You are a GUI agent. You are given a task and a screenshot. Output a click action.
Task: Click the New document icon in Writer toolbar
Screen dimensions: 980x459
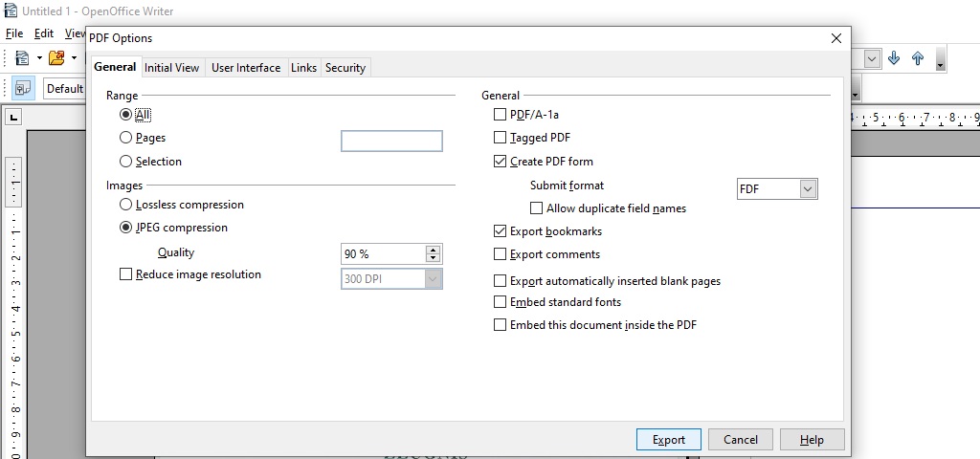pos(23,58)
